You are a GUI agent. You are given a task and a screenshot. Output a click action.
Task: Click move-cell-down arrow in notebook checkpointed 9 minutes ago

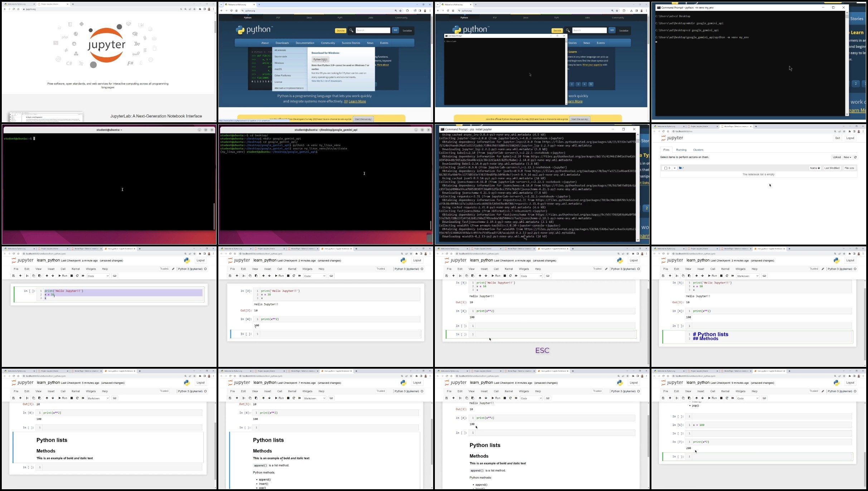703,398
